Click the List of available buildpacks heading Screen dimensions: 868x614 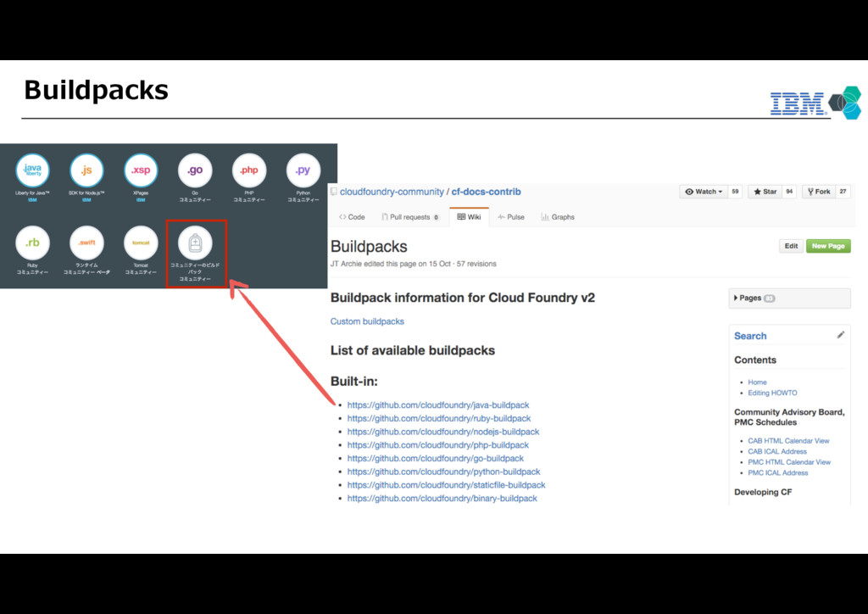click(413, 350)
